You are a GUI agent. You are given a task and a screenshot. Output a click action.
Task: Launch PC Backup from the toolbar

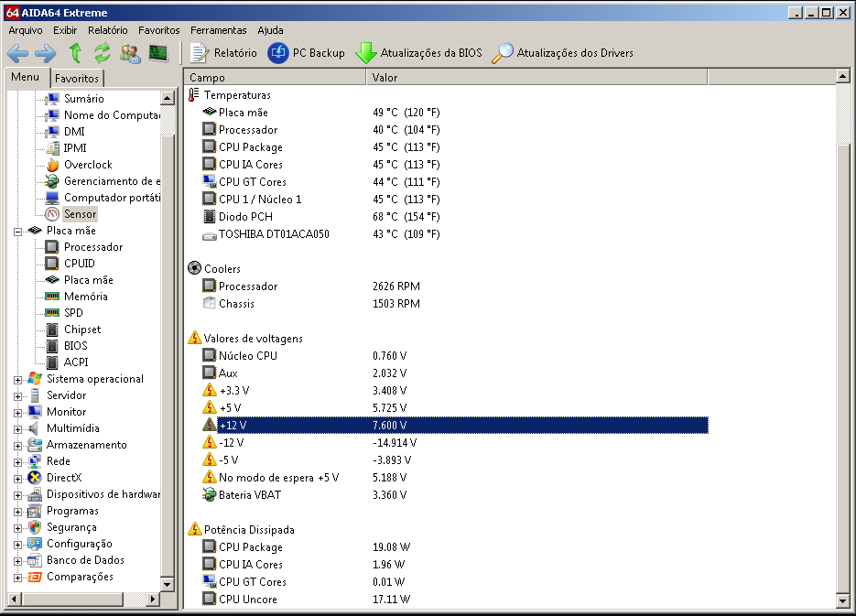point(307,53)
